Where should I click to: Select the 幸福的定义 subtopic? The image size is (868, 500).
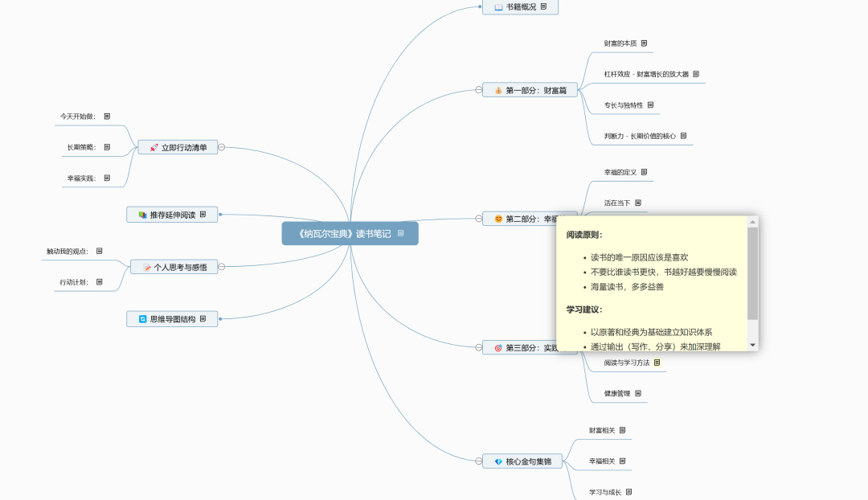[x=620, y=172]
